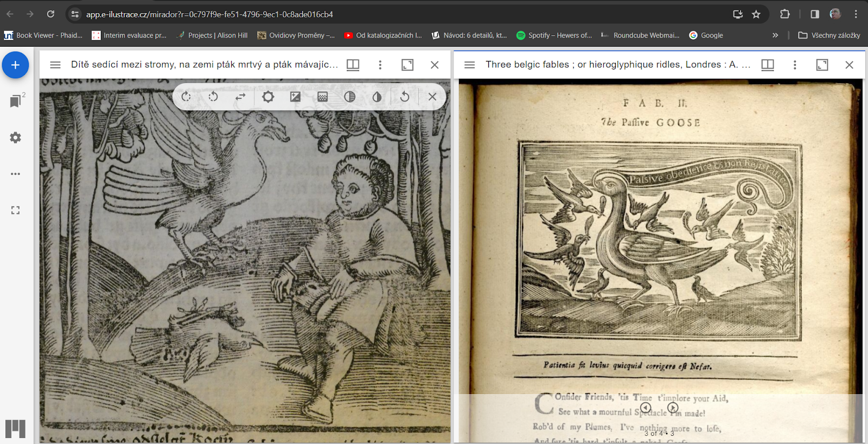Toggle the browser side panel
The image size is (868, 444).
(815, 14)
